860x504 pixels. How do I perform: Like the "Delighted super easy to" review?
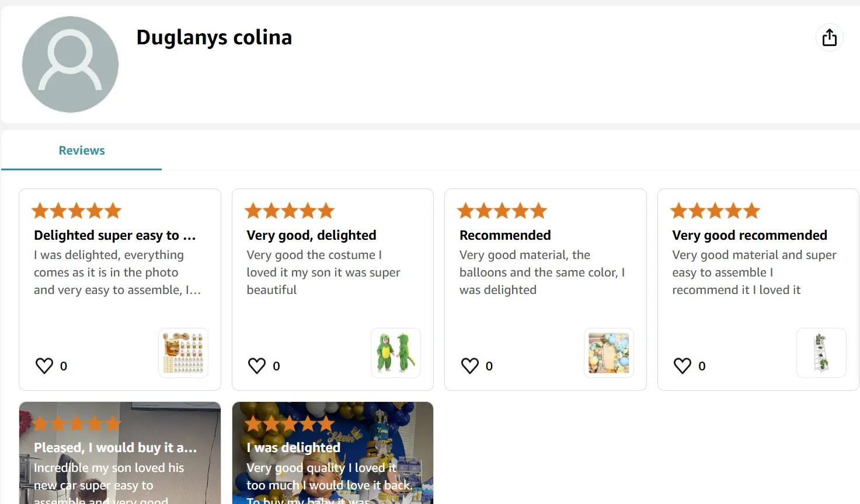[44, 366]
